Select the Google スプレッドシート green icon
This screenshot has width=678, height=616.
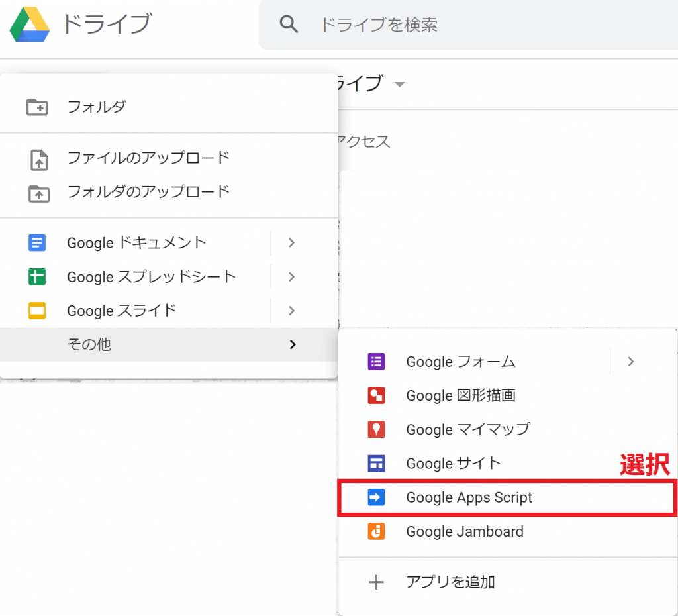38,277
